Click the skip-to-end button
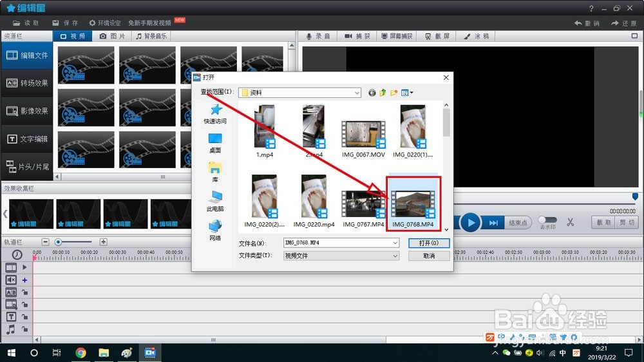This screenshot has height=362, width=644. tap(493, 223)
